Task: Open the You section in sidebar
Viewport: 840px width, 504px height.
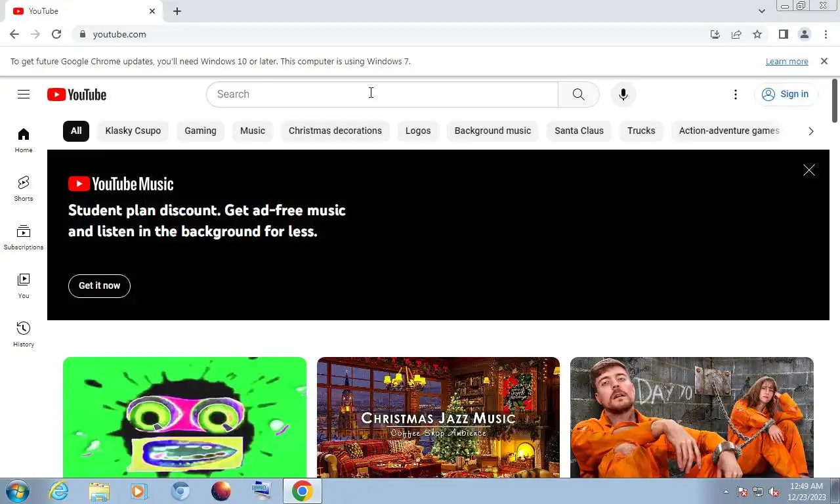Action: 24,286
